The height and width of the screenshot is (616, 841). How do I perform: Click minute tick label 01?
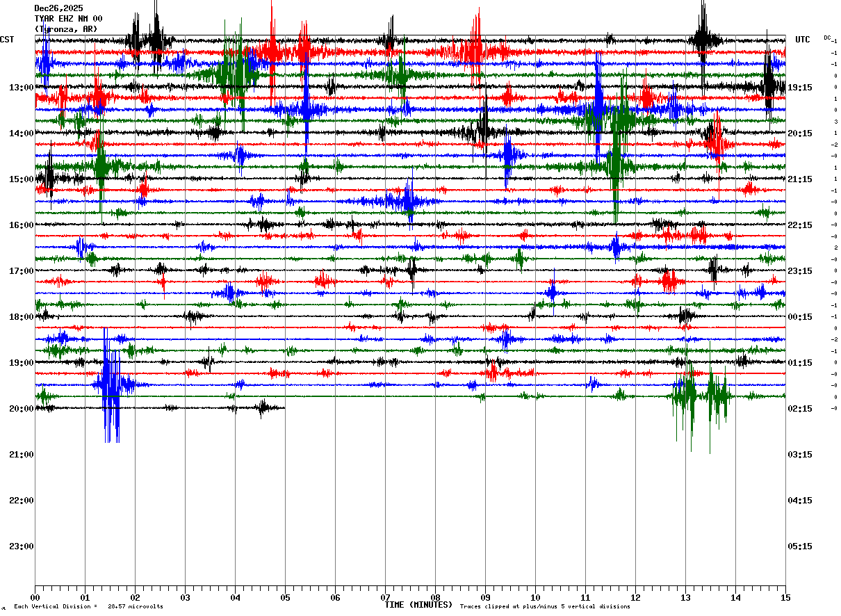[x=85, y=598]
